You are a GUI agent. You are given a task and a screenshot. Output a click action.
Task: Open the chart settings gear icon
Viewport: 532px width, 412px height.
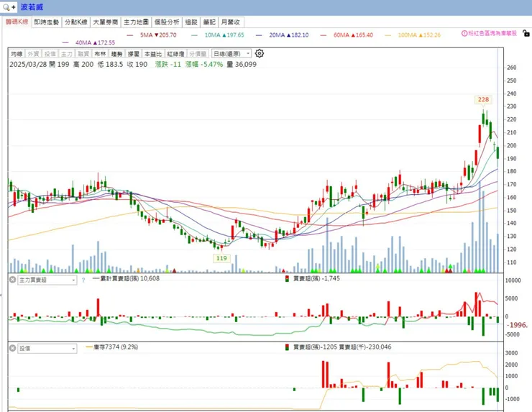pyautogui.click(x=260, y=53)
